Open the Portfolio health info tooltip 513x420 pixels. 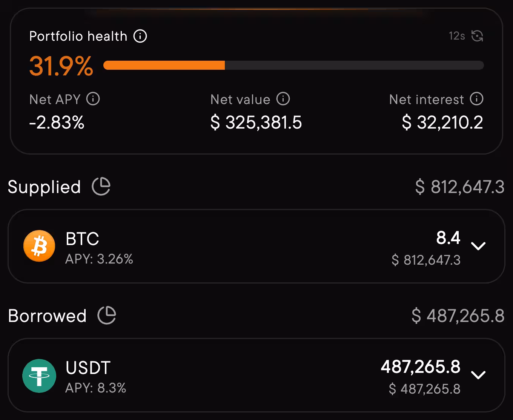click(140, 36)
